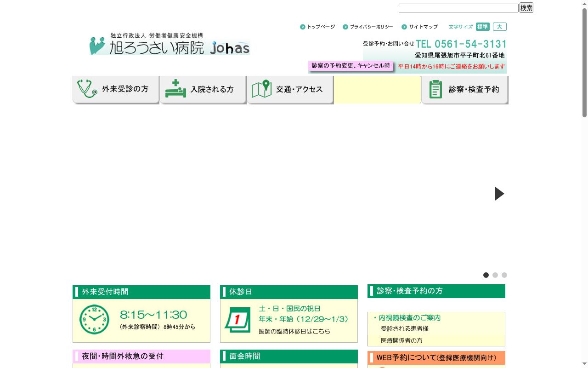Open the 入院される方 menu
This screenshot has width=588, height=368.
point(203,90)
